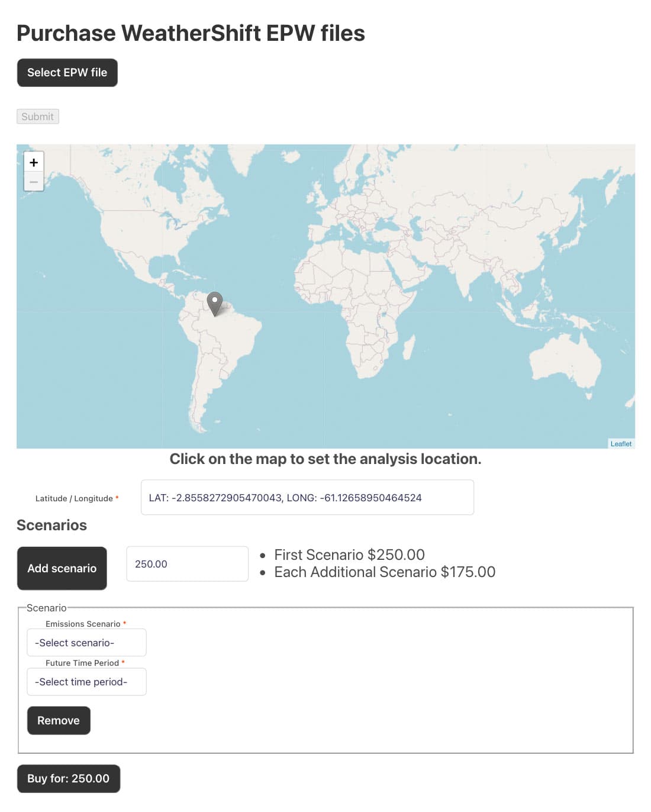The image size is (651, 812).
Task: Click the Scenarios section heading
Action: (51, 525)
